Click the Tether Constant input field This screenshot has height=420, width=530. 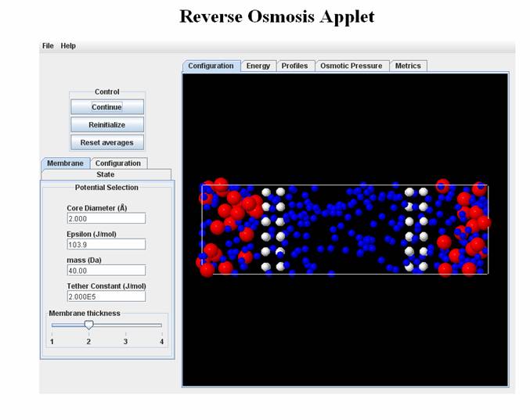pyautogui.click(x=106, y=296)
